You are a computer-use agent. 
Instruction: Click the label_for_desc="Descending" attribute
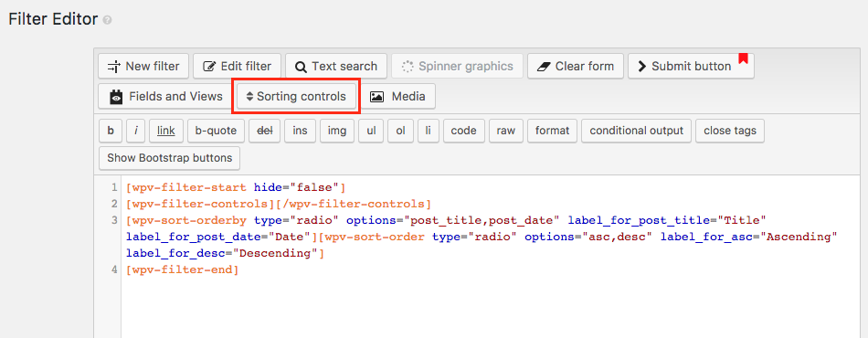[x=223, y=253]
